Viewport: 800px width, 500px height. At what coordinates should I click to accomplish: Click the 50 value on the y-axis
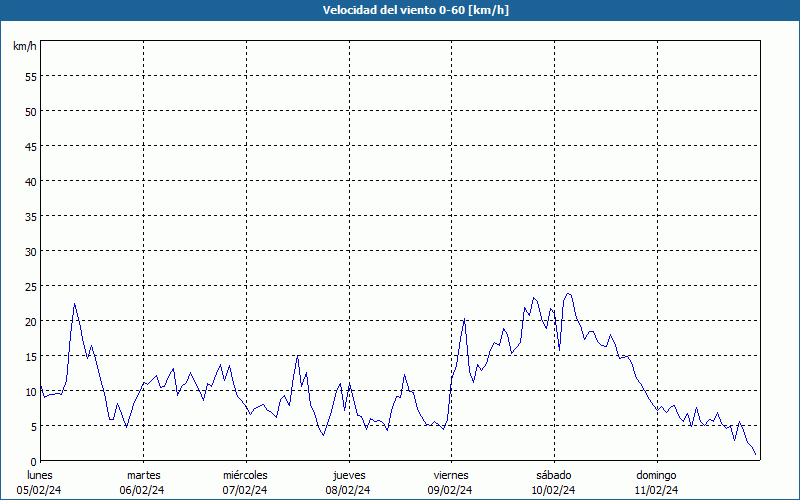point(31,112)
